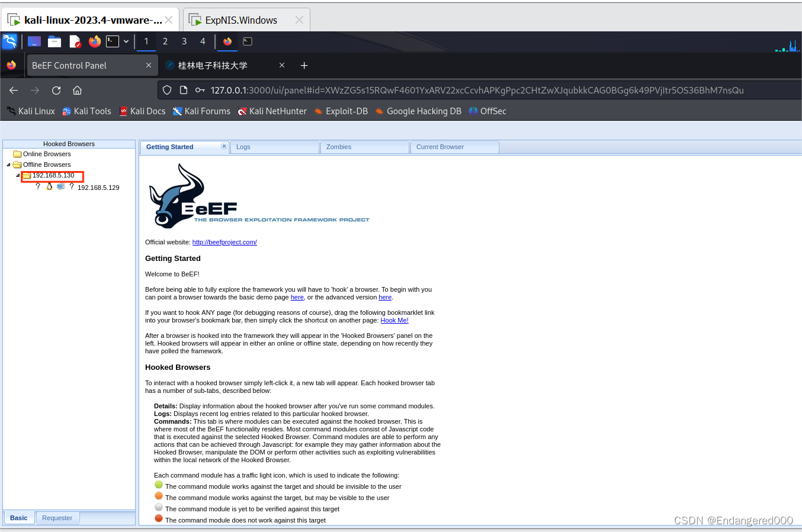This screenshot has height=532, width=802.
Task: Reload the current page
Action: [56, 90]
